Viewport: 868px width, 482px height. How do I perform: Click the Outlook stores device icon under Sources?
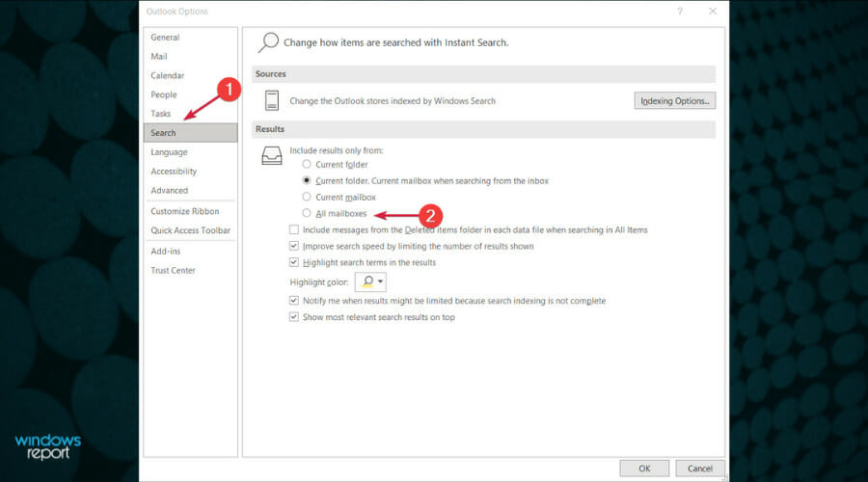tap(271, 100)
